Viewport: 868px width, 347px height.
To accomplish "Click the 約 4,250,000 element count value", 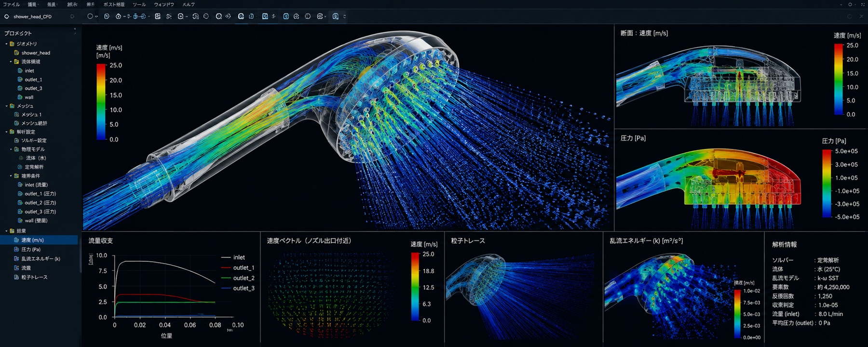I will click(834, 287).
